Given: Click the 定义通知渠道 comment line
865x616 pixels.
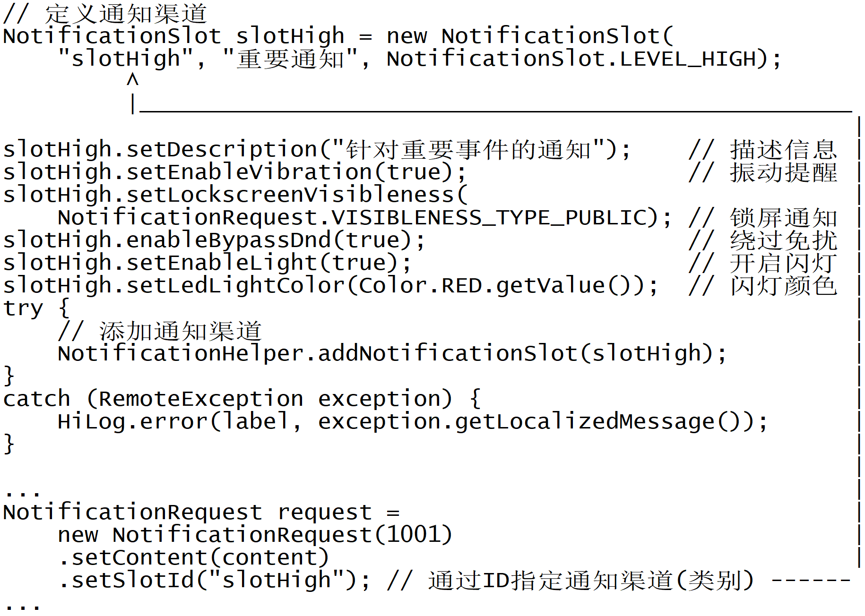Looking at the screenshot, I should [x=105, y=14].
